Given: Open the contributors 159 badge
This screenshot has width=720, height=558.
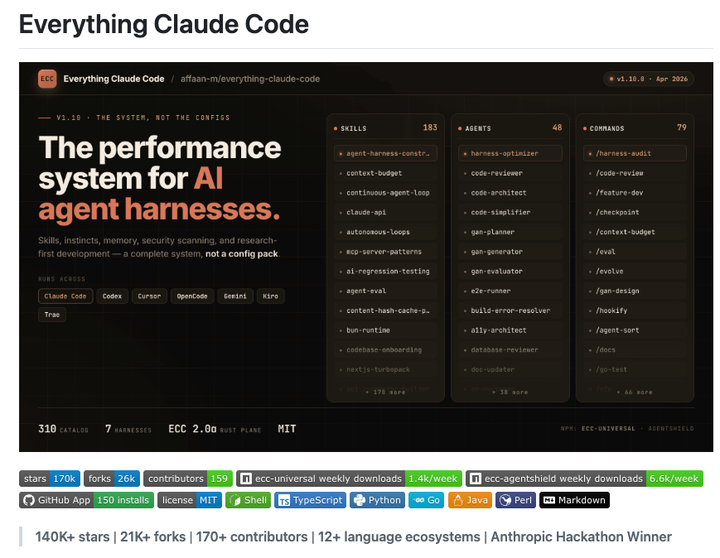Looking at the screenshot, I should (x=188, y=479).
